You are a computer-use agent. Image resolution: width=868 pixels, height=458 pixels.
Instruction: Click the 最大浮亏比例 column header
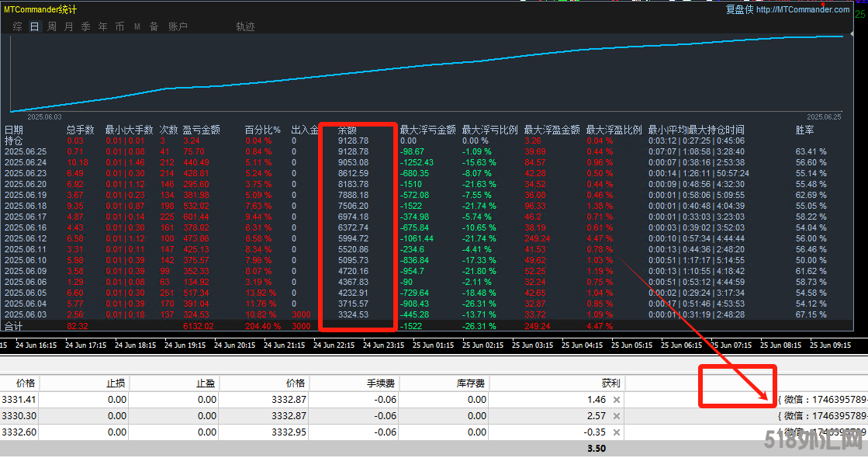(x=490, y=130)
